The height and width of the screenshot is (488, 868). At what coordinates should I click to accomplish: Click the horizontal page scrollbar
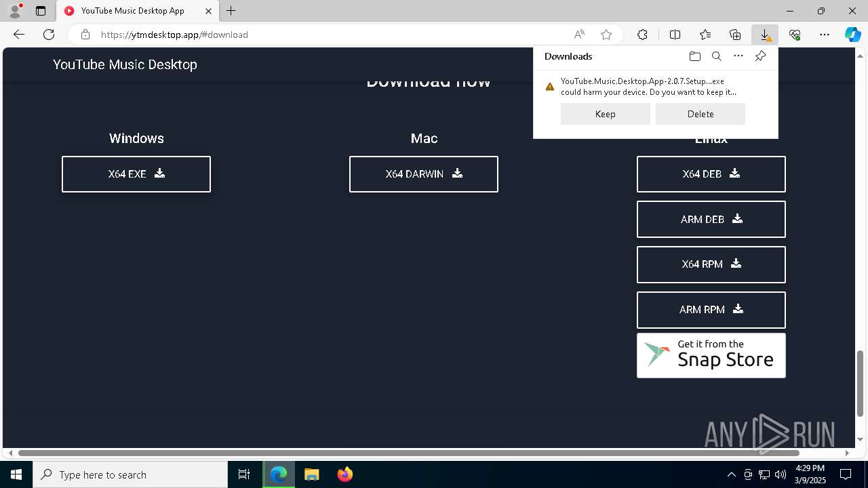coord(408,453)
